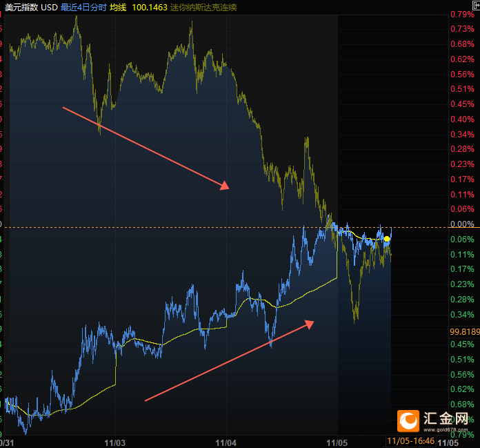Image resolution: width=480 pixels, height=448 pixels.
Task: Click the red 0.23% axis label
Action: pyautogui.click(x=462, y=164)
